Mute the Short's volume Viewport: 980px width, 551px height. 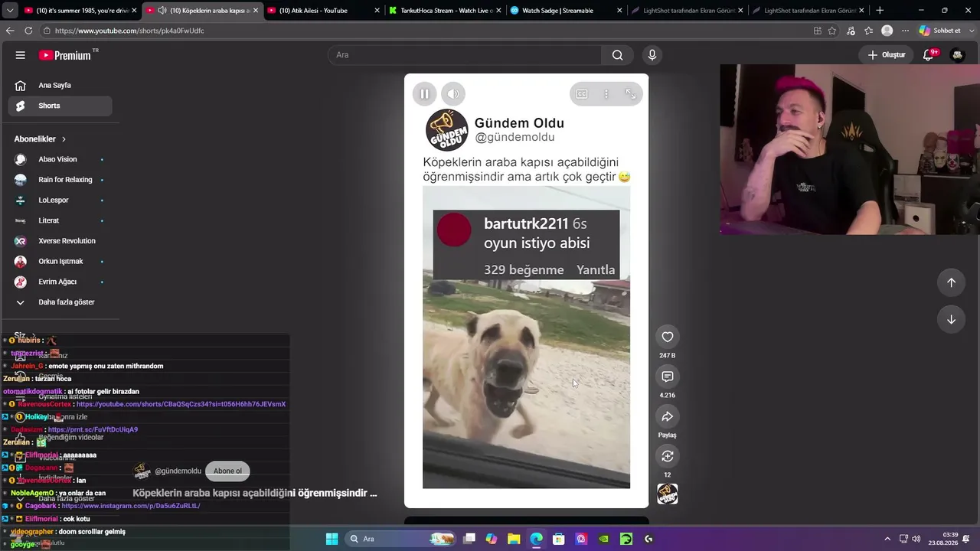453,94
